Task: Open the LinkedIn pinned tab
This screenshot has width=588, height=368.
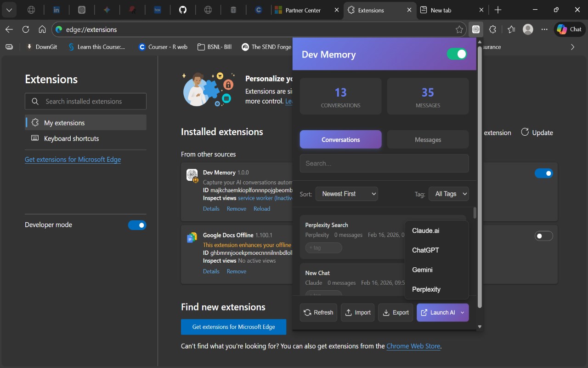Action: point(57,10)
